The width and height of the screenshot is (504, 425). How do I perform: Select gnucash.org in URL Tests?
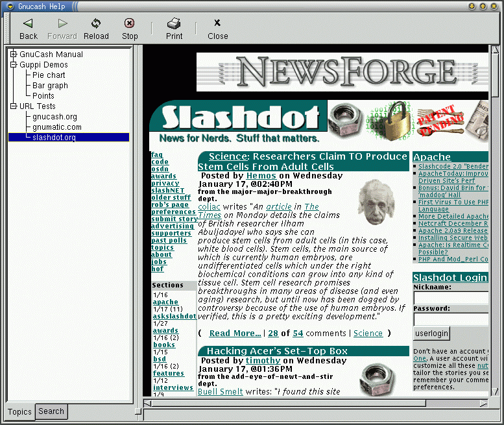click(x=54, y=117)
